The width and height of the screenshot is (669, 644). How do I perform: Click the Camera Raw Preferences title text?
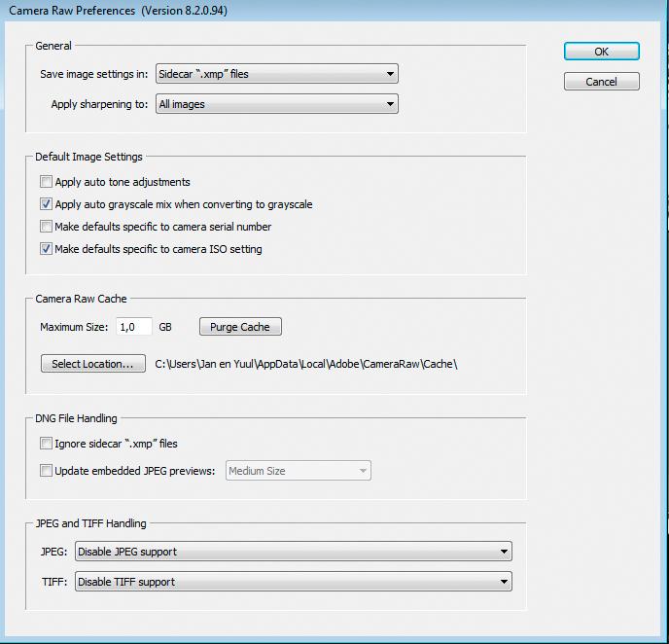click(118, 11)
